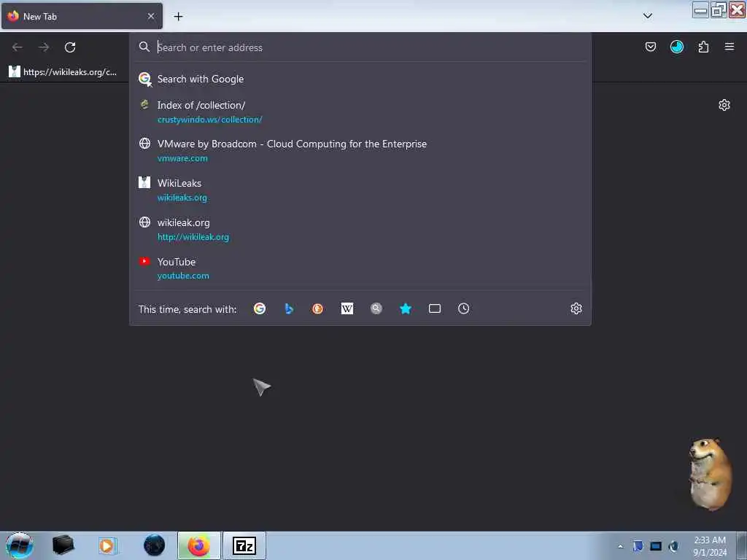
Task: Open the wikileak.org suggestion
Action: point(360,229)
